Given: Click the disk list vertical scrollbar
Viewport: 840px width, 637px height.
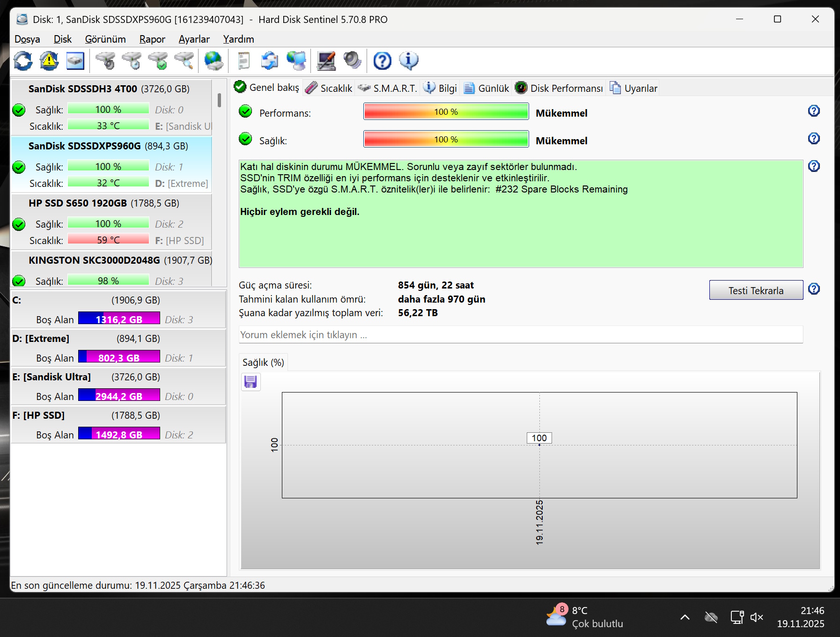Looking at the screenshot, I should tap(219, 100).
